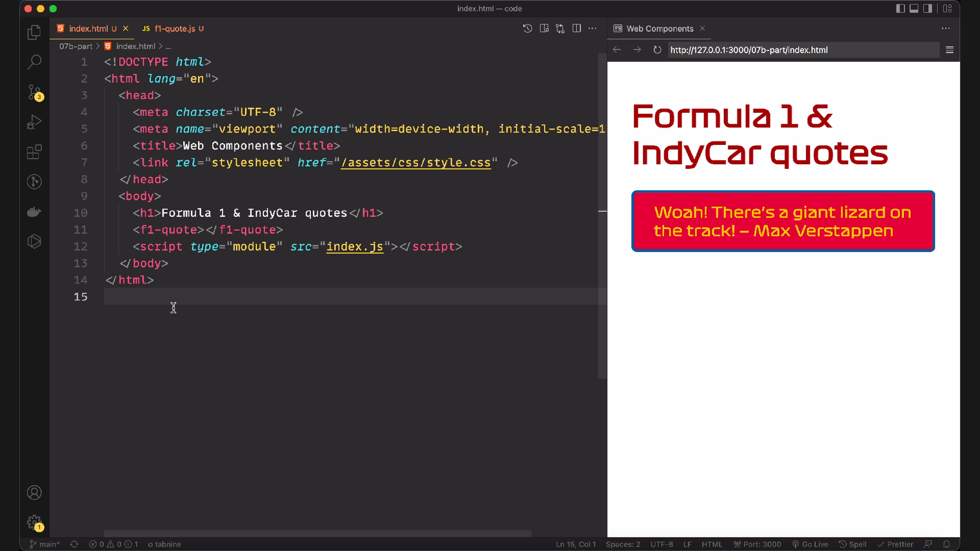
Task: Toggle the secondary side bar layout
Action: click(927, 9)
